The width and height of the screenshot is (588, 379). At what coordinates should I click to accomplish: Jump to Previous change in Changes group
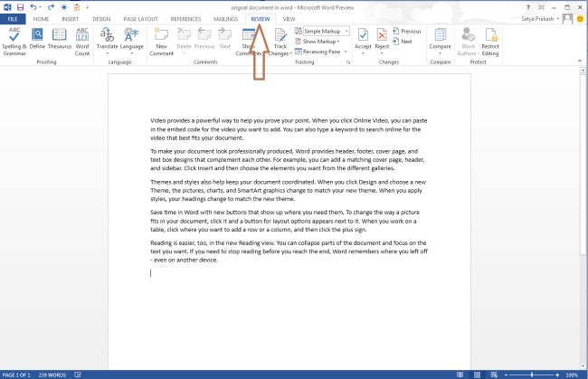coord(407,31)
